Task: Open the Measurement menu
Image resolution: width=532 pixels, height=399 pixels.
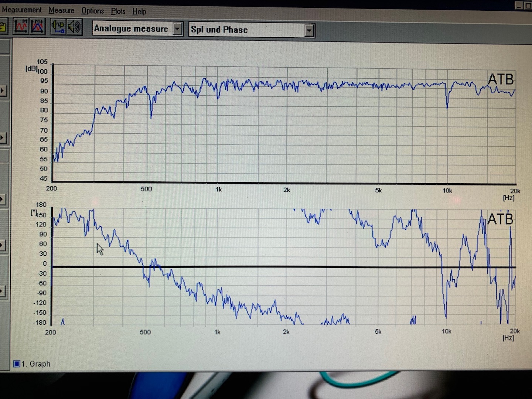Action: 22,10
